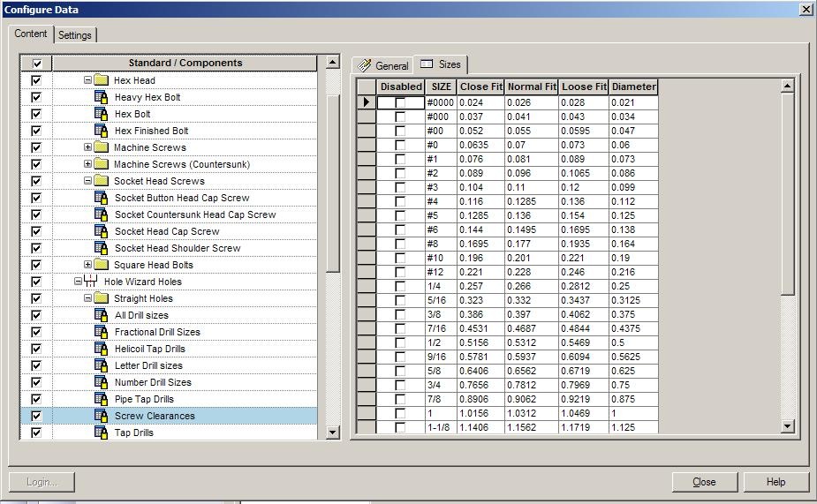Click the Hex Head folder icon
The width and height of the screenshot is (817, 504).
[101, 80]
